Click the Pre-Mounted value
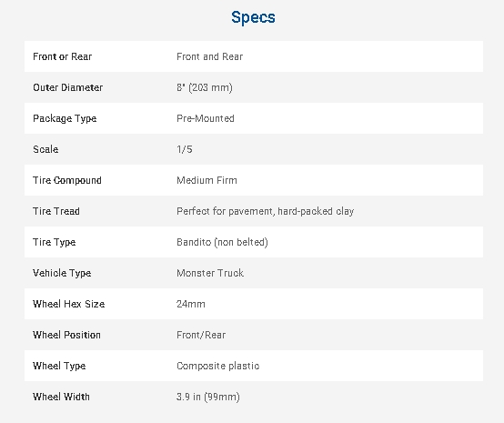The image size is (504, 423). pos(206,118)
